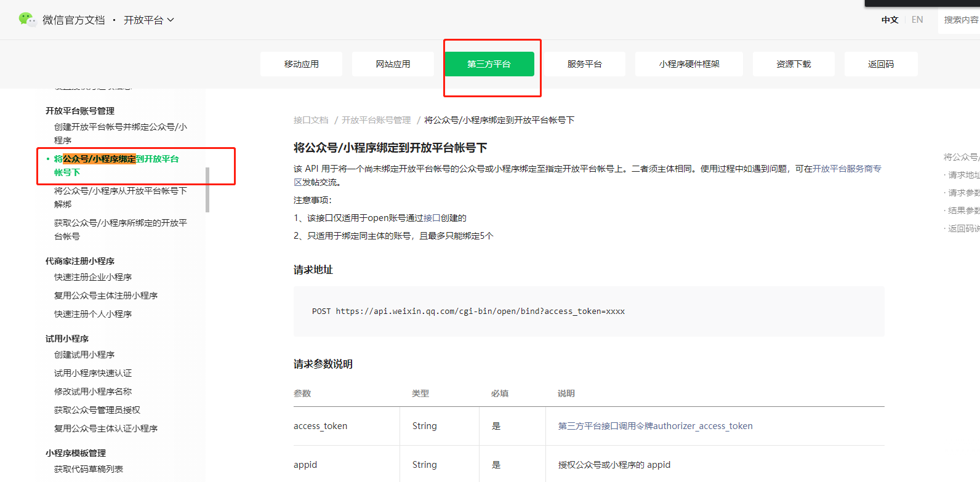The image size is (980, 482).
Task: Jump to 请求参数 in page outline
Action: (963, 193)
